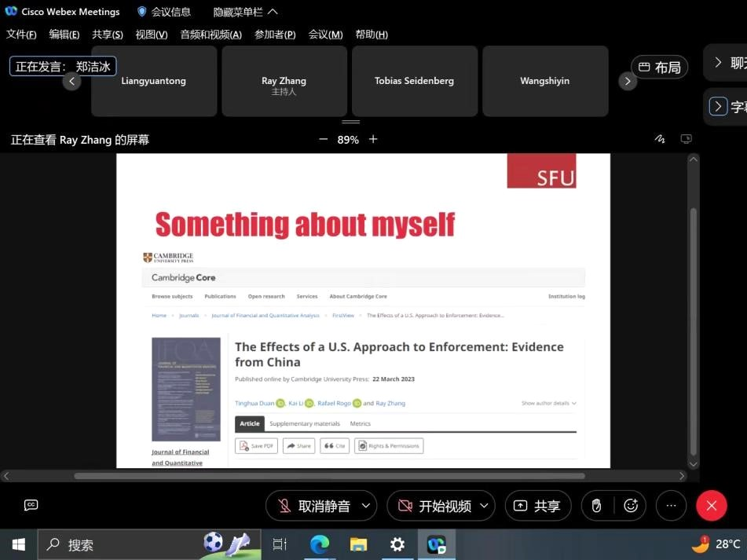Click the 89% zoom level value

pos(348,140)
